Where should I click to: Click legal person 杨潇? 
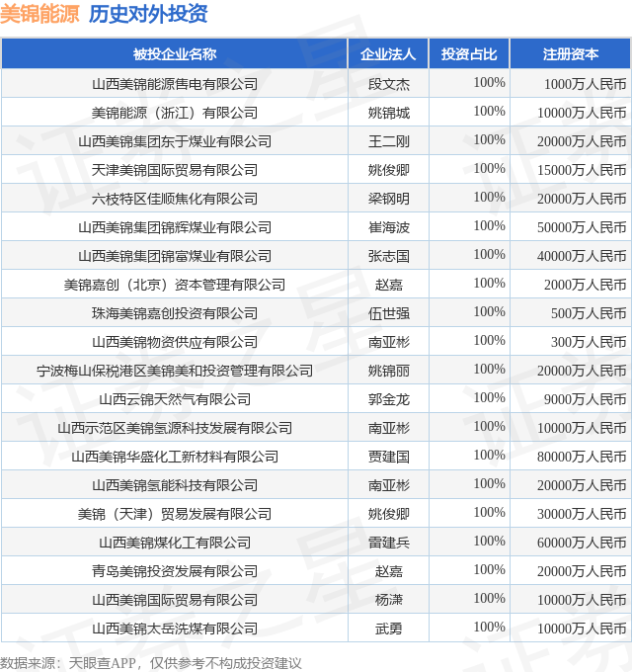point(389,600)
